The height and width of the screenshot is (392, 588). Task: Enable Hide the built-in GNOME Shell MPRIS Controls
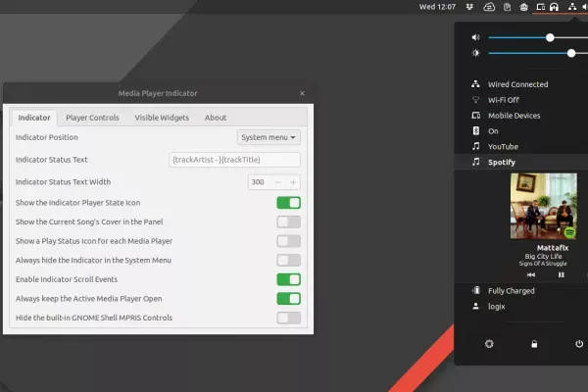(x=288, y=318)
